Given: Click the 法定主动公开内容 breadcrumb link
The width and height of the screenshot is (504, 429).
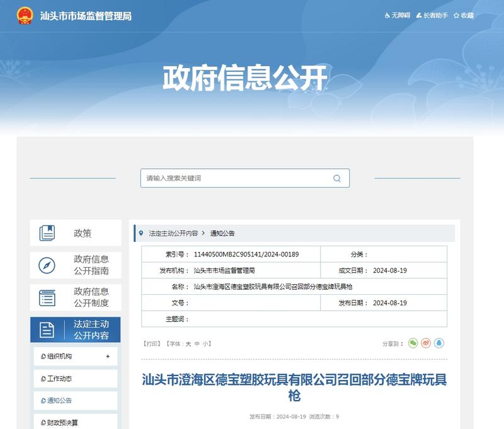Looking at the screenshot, I should tap(173, 233).
